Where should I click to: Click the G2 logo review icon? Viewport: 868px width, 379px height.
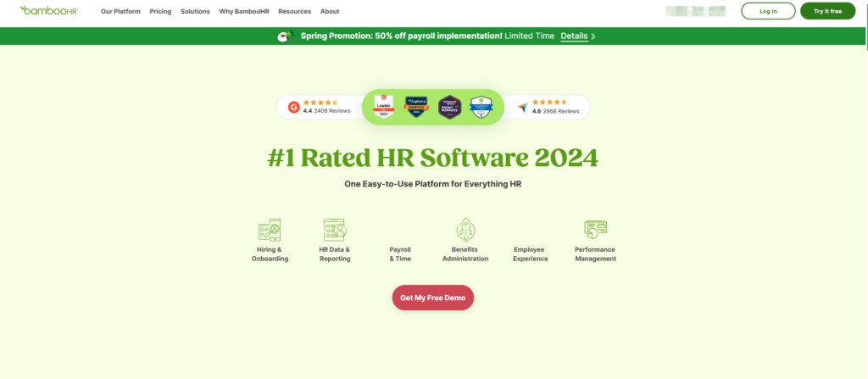[x=293, y=108]
